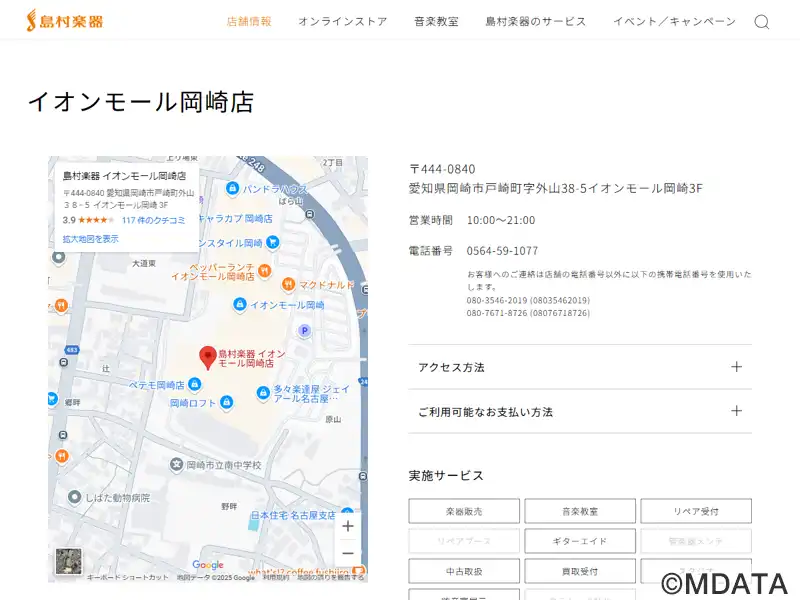Screen dimensions: 800x600
Task: Click the キャラカプ 岡崎店 map label
Action: (236, 218)
